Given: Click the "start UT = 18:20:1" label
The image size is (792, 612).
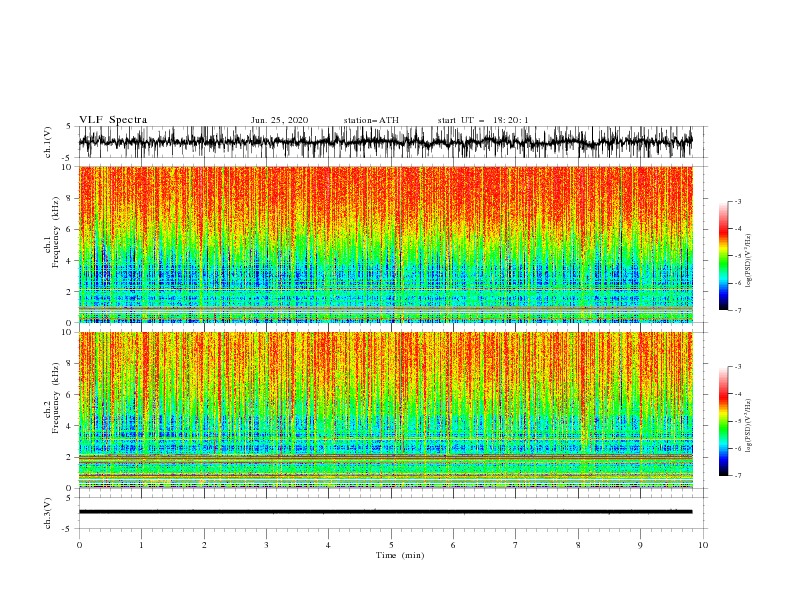Looking at the screenshot, I should coord(483,120).
